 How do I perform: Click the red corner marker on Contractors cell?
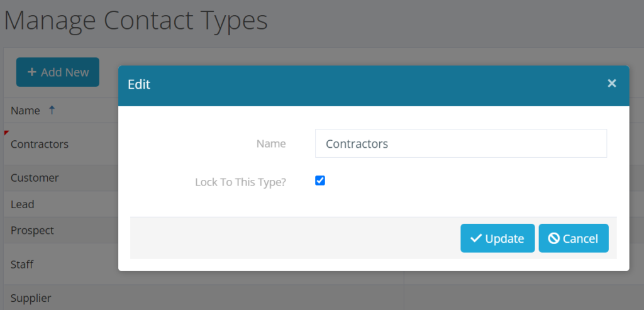pos(6,133)
